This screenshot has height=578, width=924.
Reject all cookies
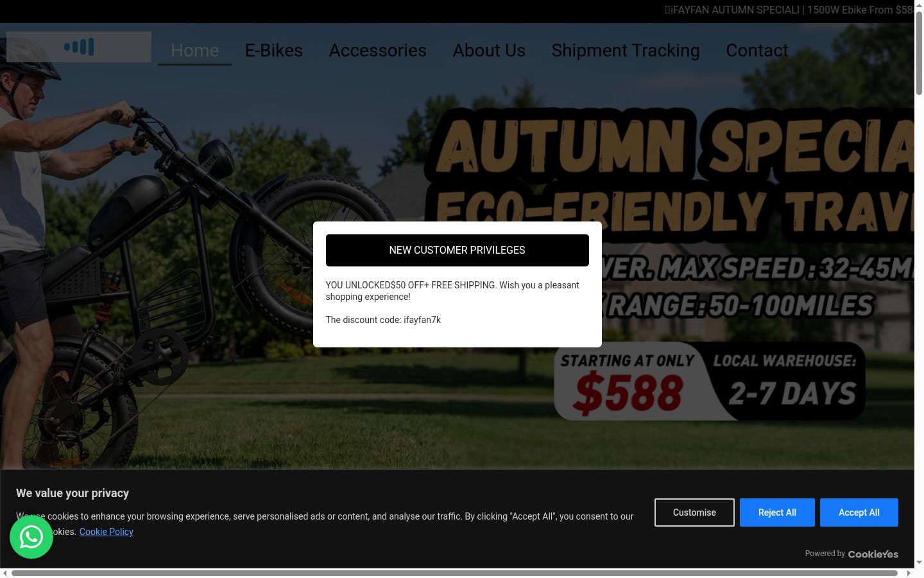(777, 512)
